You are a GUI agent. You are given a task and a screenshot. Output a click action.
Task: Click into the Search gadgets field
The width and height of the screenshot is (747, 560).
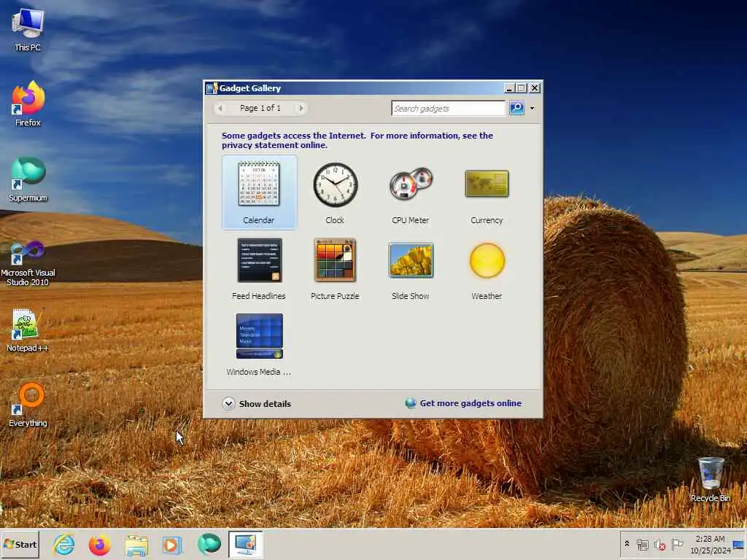(448, 108)
